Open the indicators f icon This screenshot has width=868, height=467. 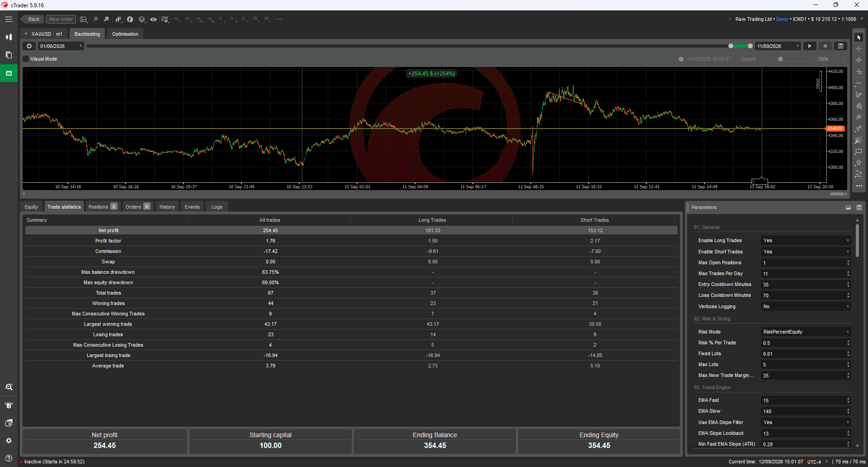130,19
